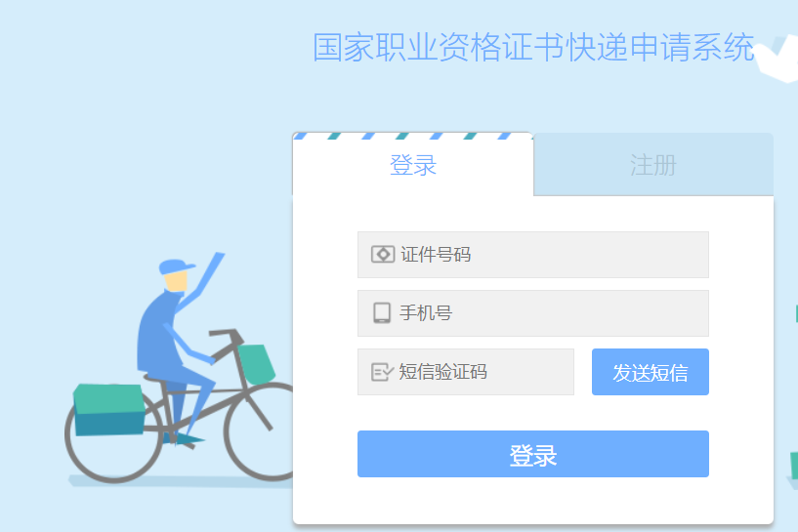
Task: Select the 手机号 input field
Action: point(533,313)
